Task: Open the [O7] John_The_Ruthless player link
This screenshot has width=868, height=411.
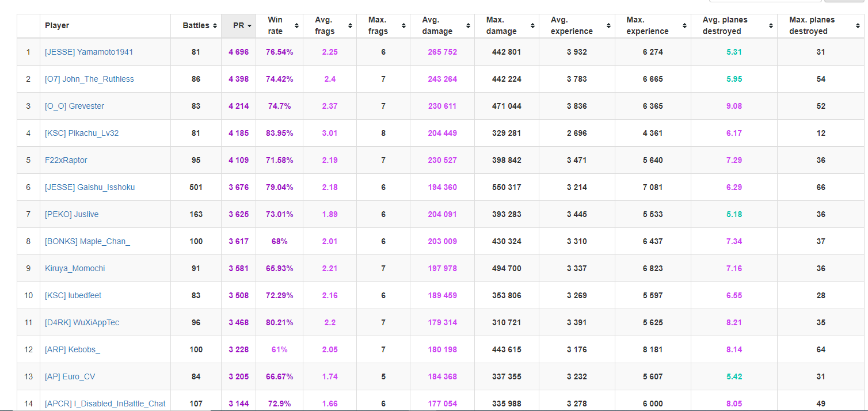Action: (89, 79)
